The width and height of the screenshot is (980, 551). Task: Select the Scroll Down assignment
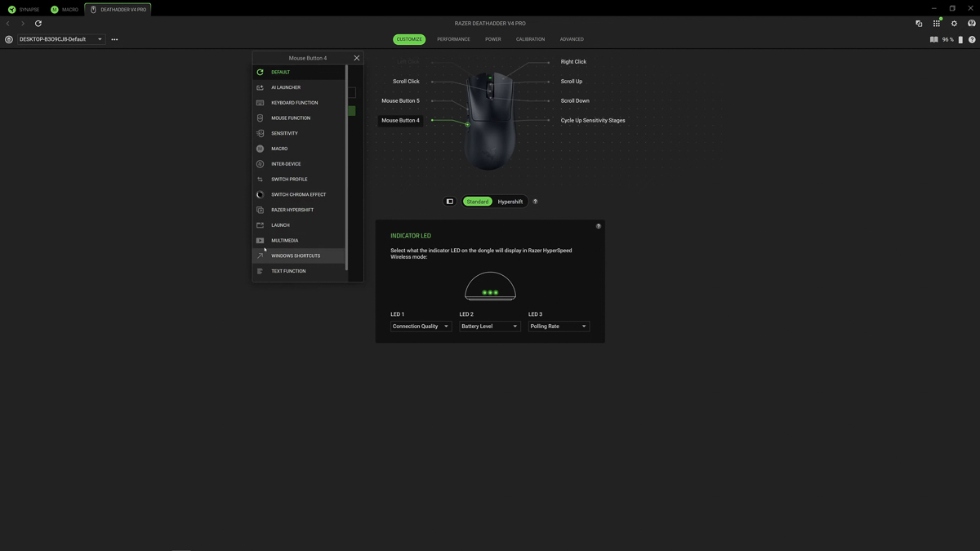click(x=575, y=101)
